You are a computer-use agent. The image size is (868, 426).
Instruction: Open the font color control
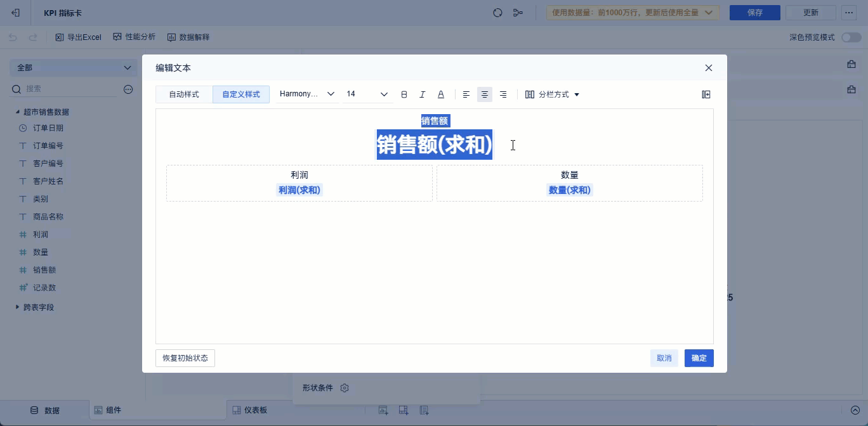coord(440,94)
